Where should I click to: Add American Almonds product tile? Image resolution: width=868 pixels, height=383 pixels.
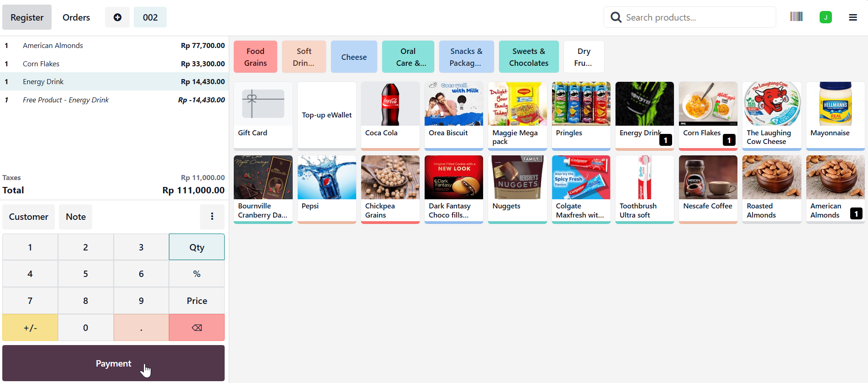point(835,189)
